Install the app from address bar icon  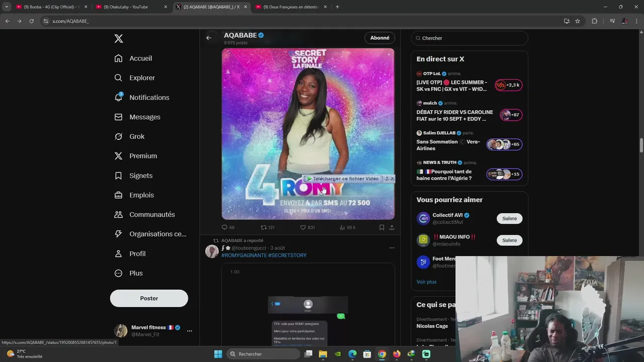click(x=567, y=21)
